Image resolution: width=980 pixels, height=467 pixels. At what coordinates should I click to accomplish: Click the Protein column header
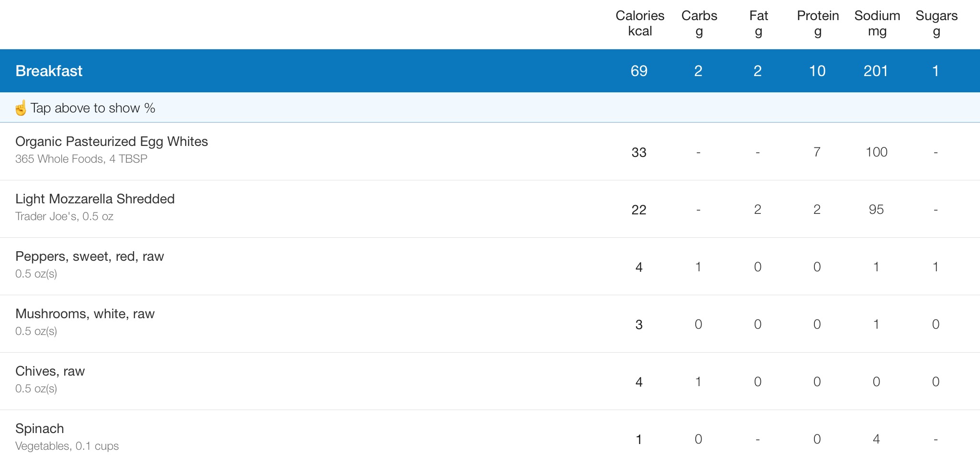[x=818, y=23]
